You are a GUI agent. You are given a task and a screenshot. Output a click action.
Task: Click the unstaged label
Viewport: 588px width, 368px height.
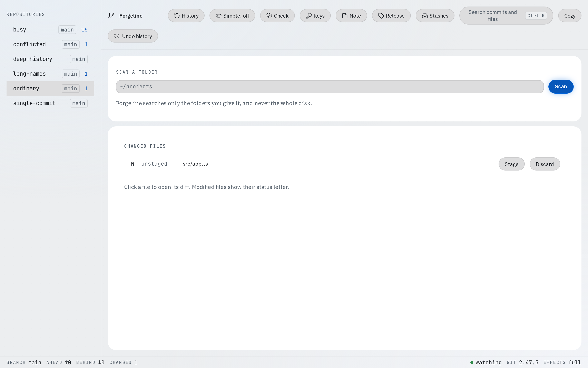tap(154, 164)
